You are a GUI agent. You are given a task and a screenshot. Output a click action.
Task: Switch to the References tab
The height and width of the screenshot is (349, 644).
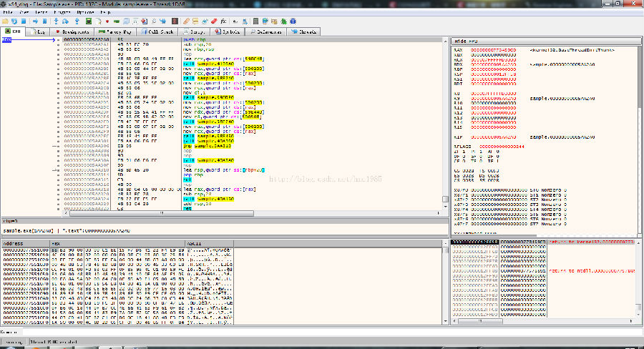click(265, 31)
